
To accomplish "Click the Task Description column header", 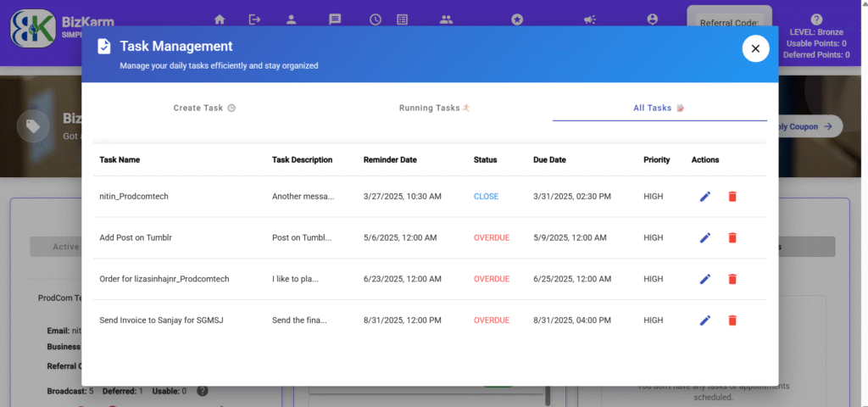I will (303, 159).
